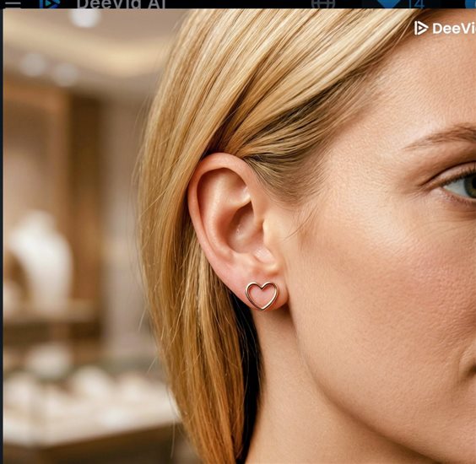Click the DeeVid AI title text in header
The height and width of the screenshot is (464, 476).
pyautogui.click(x=121, y=3)
